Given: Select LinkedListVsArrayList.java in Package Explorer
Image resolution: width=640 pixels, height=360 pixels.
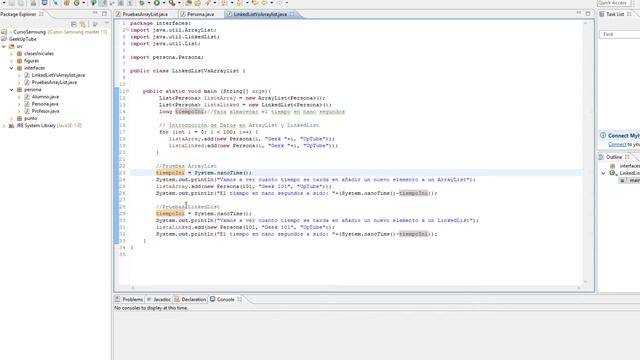Looking at the screenshot, I should (x=58, y=75).
